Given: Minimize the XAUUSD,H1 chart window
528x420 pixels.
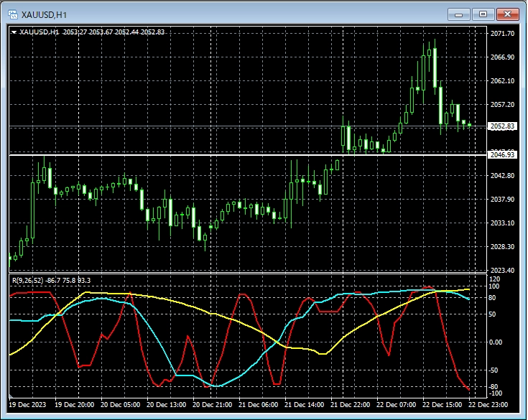Looking at the screenshot, I should tap(458, 14).
